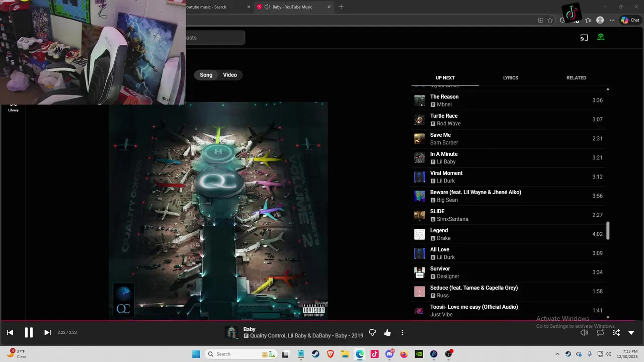The width and height of the screenshot is (644, 362).
Task: Open the Windows Start menu
Action: [x=196, y=354]
